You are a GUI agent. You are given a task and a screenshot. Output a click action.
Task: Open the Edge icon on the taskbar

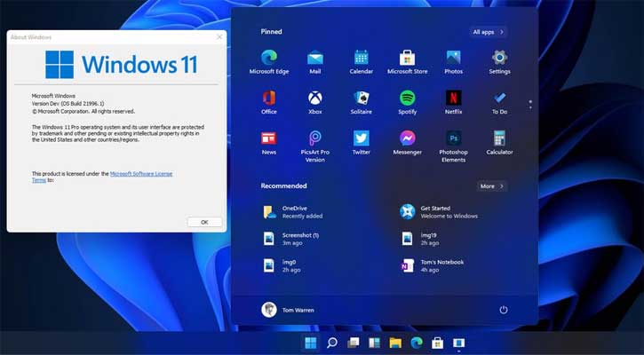pos(417,343)
